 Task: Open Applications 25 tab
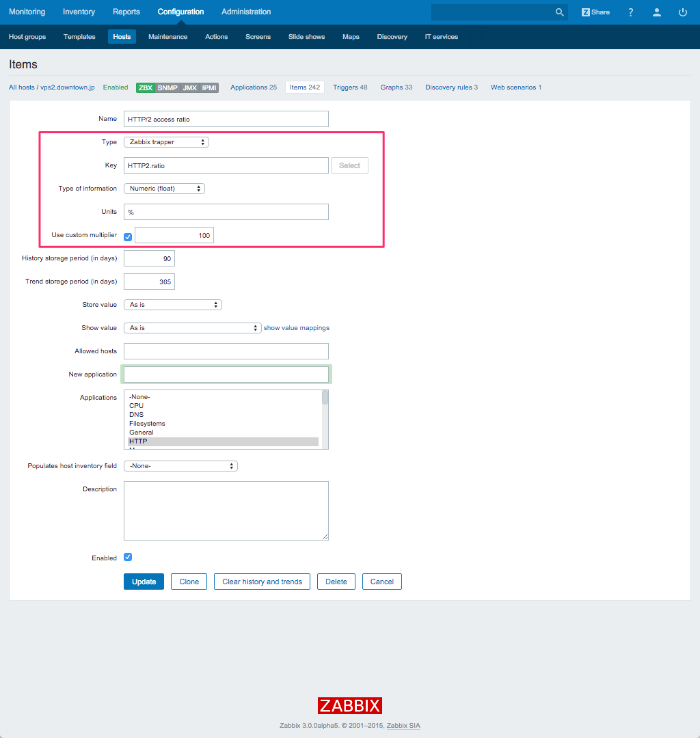click(x=254, y=87)
